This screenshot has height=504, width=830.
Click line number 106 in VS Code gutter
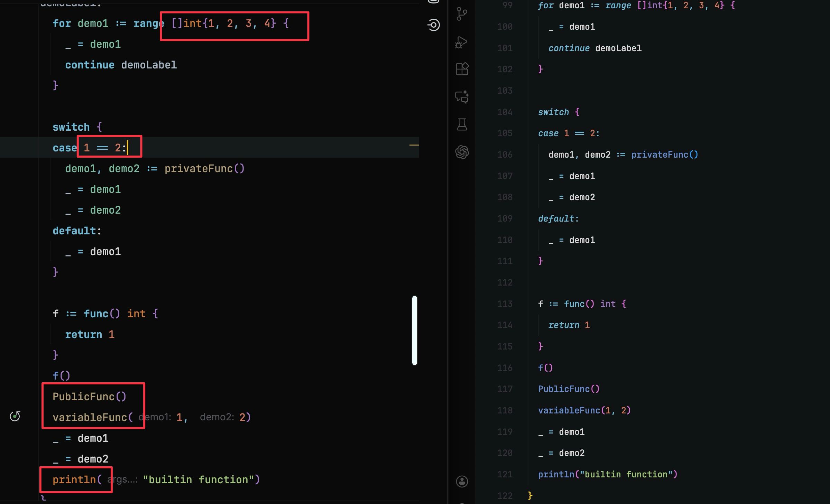(505, 155)
